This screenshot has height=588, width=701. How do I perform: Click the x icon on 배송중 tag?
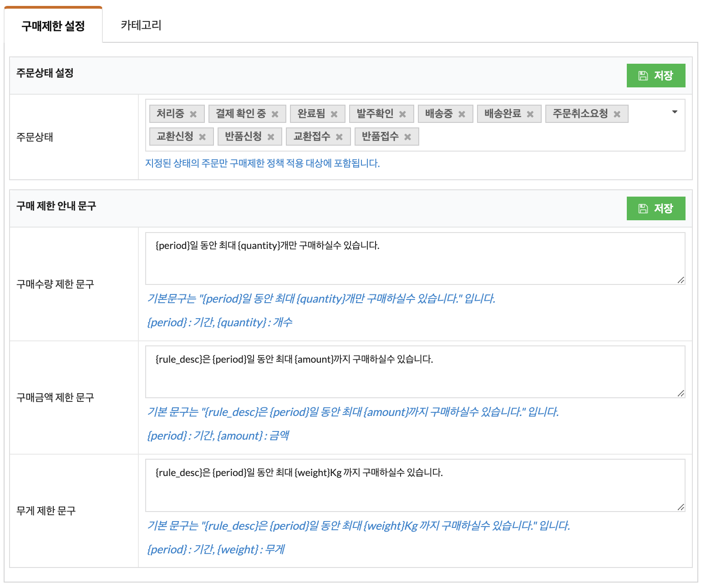click(x=462, y=114)
